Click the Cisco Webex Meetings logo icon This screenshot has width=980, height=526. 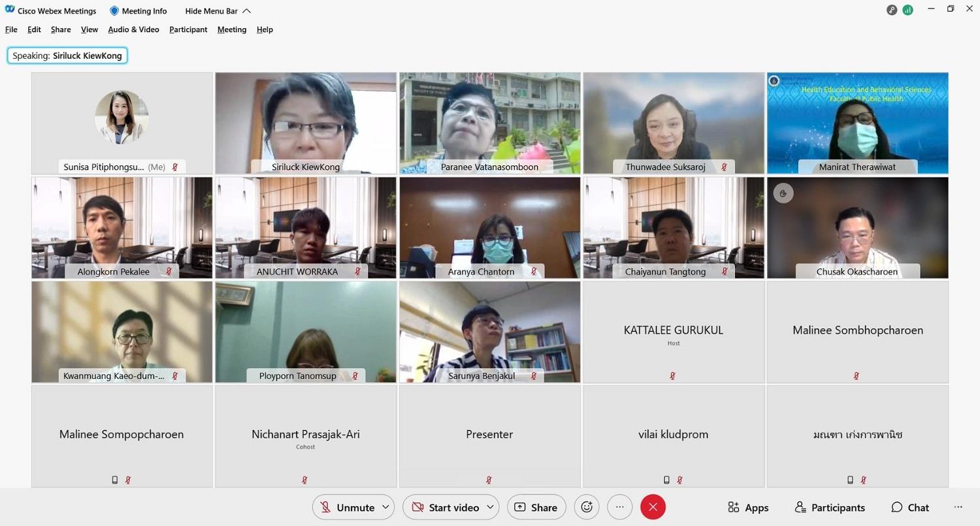click(x=10, y=10)
